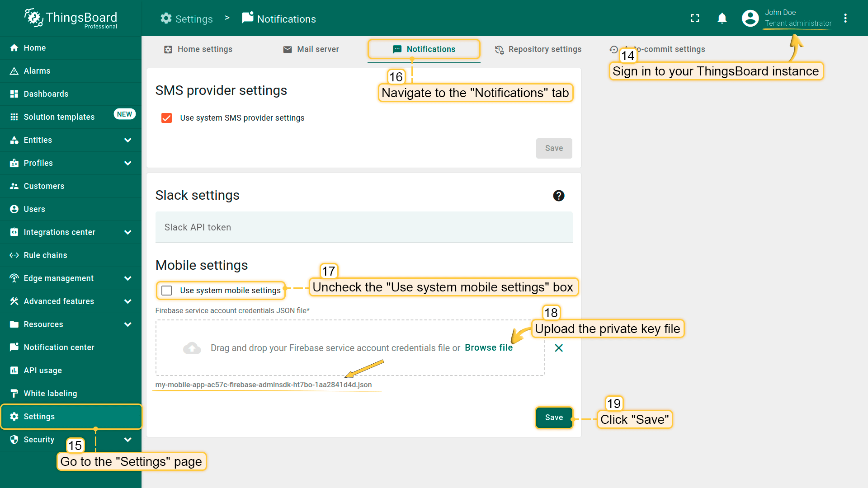The image size is (868, 488).
Task: Toggle Use system mobile settings checkbox
Action: pyautogui.click(x=167, y=291)
